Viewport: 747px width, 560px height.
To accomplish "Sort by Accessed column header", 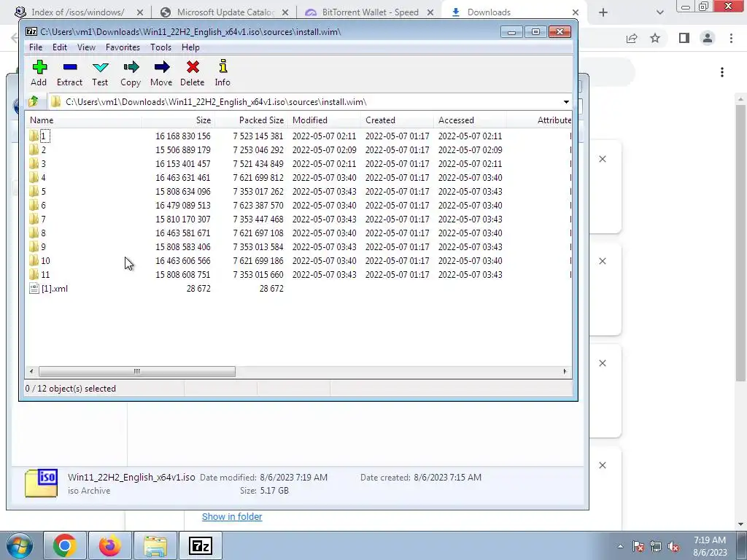I will click(471, 120).
